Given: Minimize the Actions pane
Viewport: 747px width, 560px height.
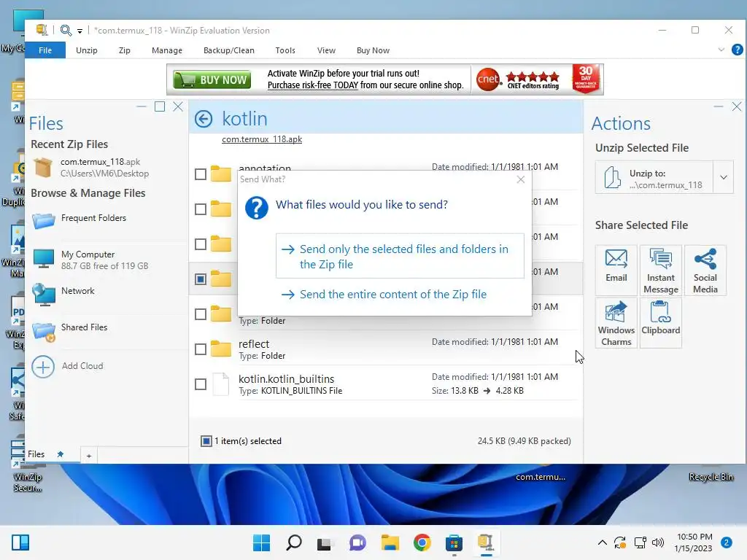Looking at the screenshot, I should 719,106.
